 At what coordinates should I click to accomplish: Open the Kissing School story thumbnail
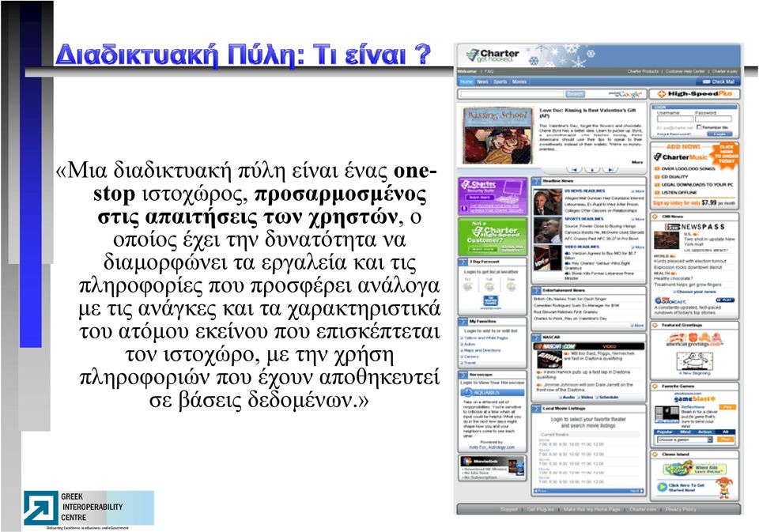[x=497, y=135]
